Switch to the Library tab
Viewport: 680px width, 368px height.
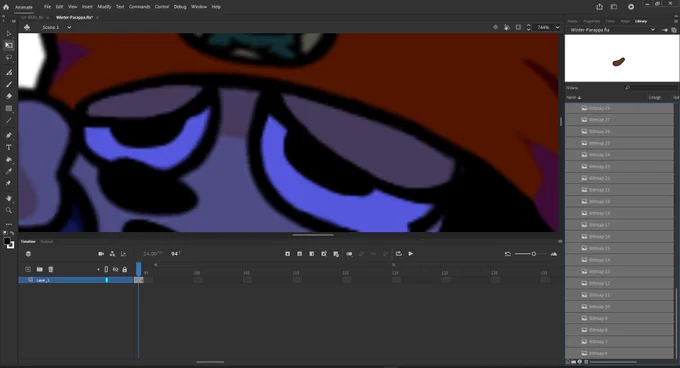pos(641,21)
